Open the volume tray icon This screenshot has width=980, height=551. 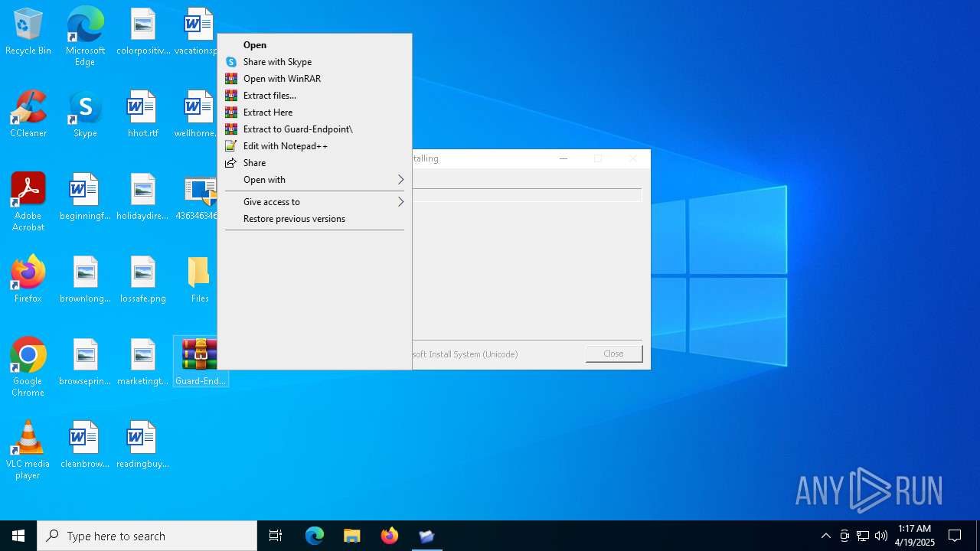point(881,536)
